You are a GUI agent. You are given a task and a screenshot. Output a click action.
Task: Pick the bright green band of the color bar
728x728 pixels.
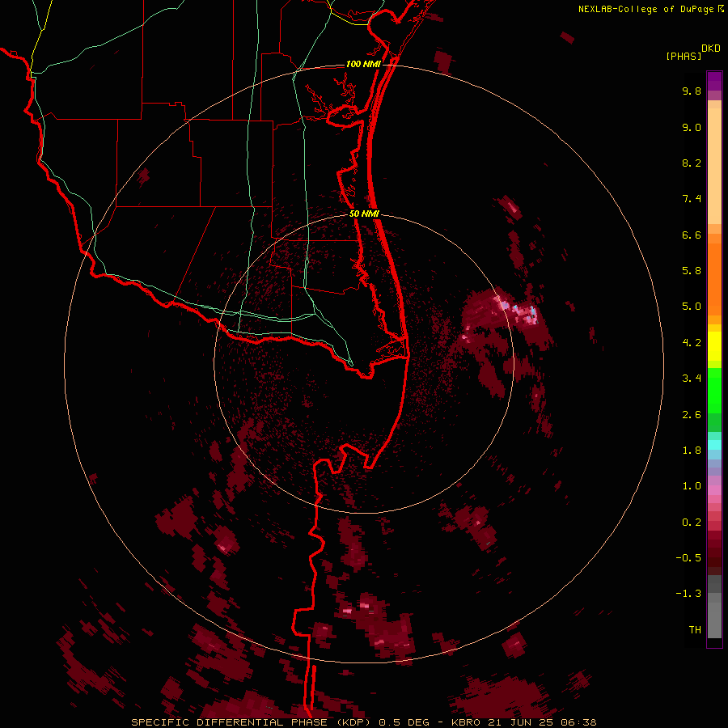pos(714,391)
